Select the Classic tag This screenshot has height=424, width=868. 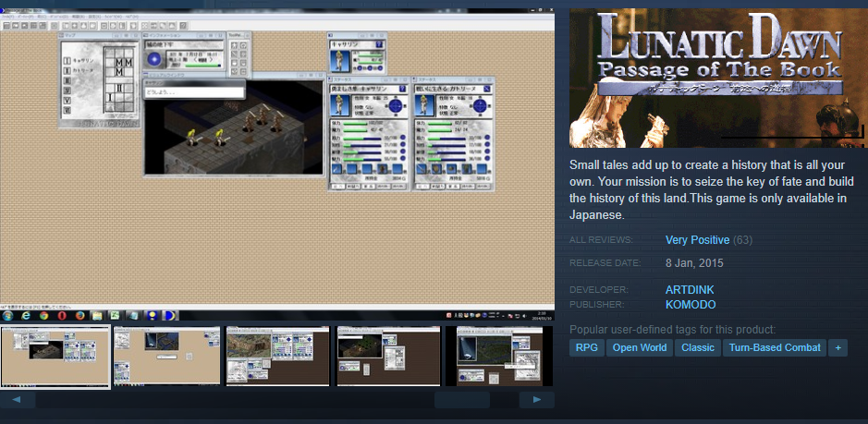coord(698,348)
